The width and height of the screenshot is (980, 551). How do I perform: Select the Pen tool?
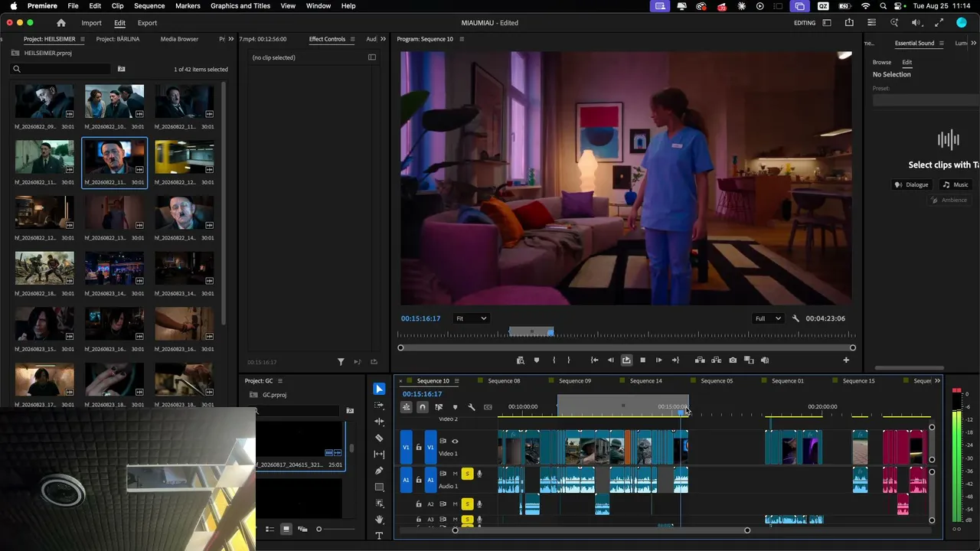[379, 471]
